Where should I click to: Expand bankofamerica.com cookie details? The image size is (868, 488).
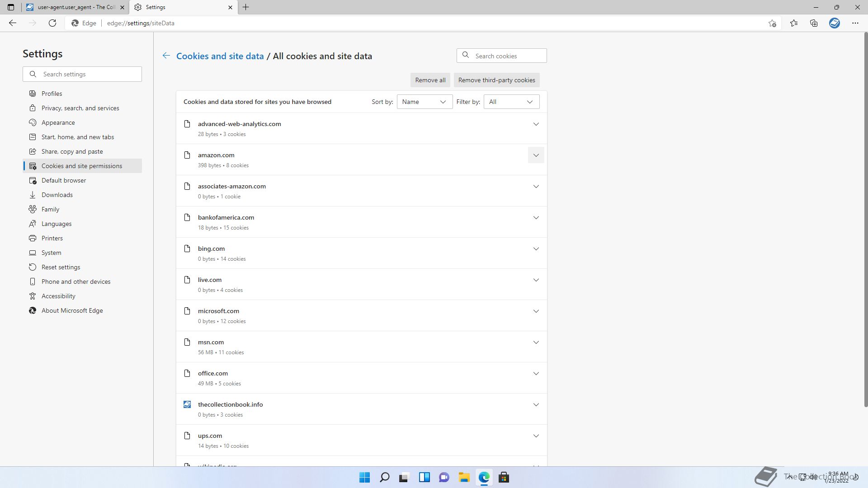536,217
